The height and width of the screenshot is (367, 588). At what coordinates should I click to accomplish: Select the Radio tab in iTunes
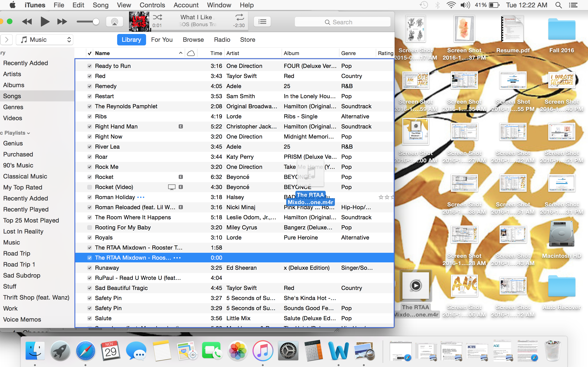coord(221,39)
